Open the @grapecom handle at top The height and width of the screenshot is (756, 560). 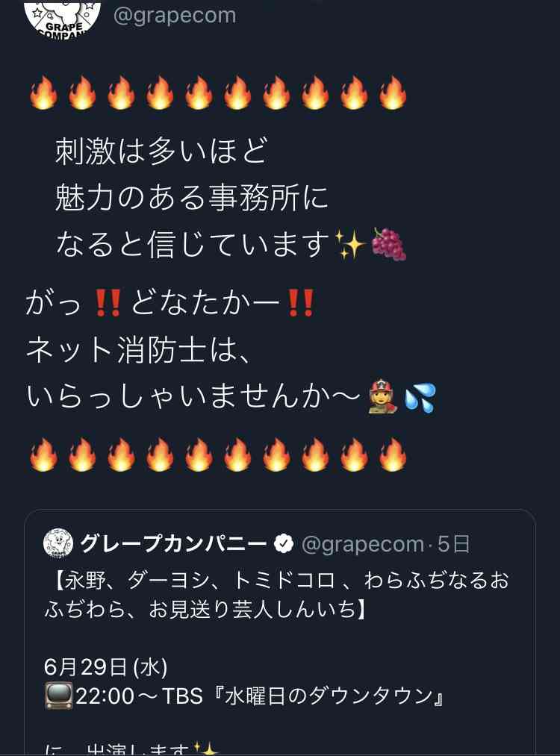pyautogui.click(x=175, y=16)
